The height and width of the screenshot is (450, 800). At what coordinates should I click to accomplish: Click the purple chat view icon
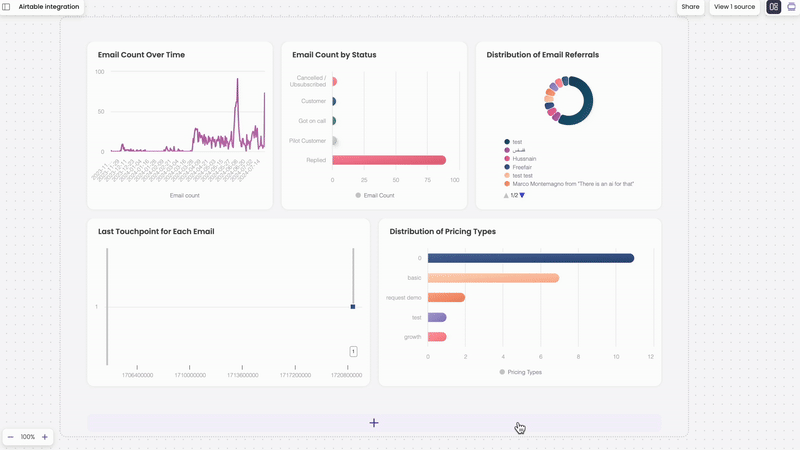(791, 7)
